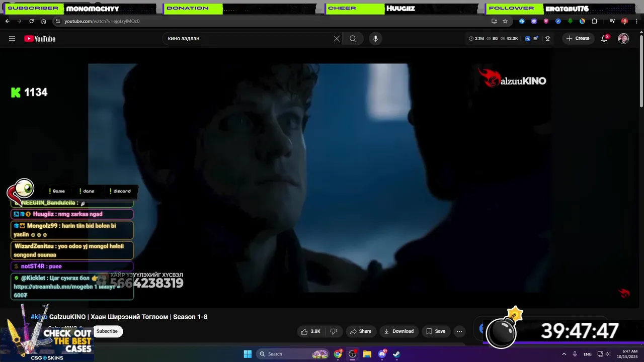This screenshot has height=362, width=644.
Task: Open YouTube notifications bell
Action: [x=604, y=39]
